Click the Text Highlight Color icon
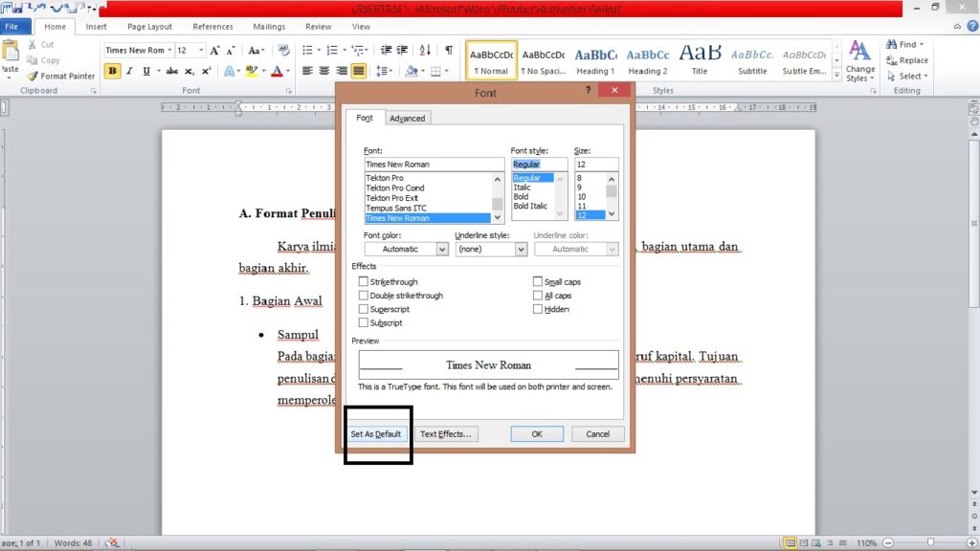Viewport: 980px width, 551px height. [252, 71]
